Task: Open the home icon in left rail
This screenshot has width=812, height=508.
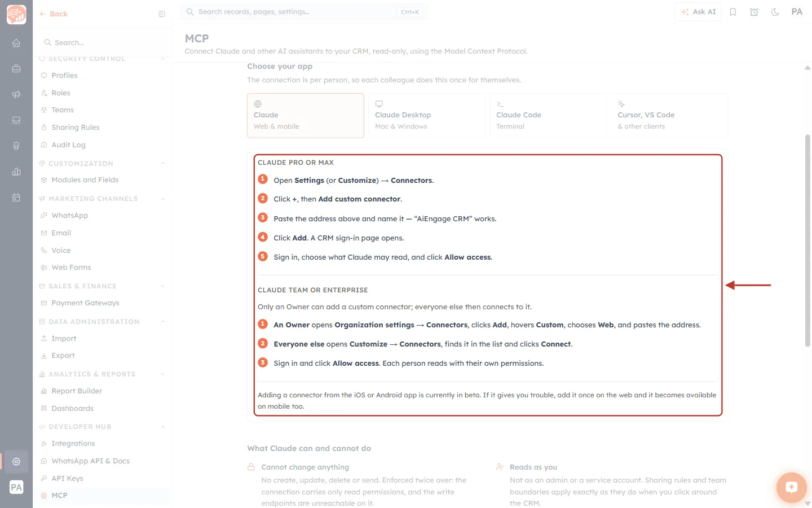Action: coord(16,43)
